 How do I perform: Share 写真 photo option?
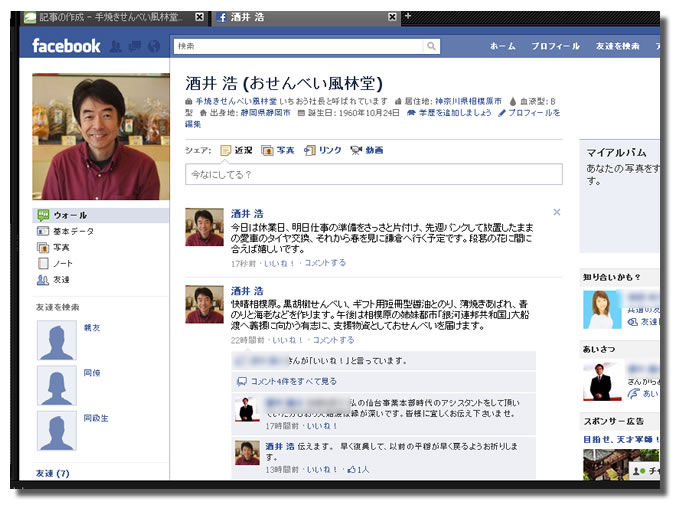click(278, 151)
